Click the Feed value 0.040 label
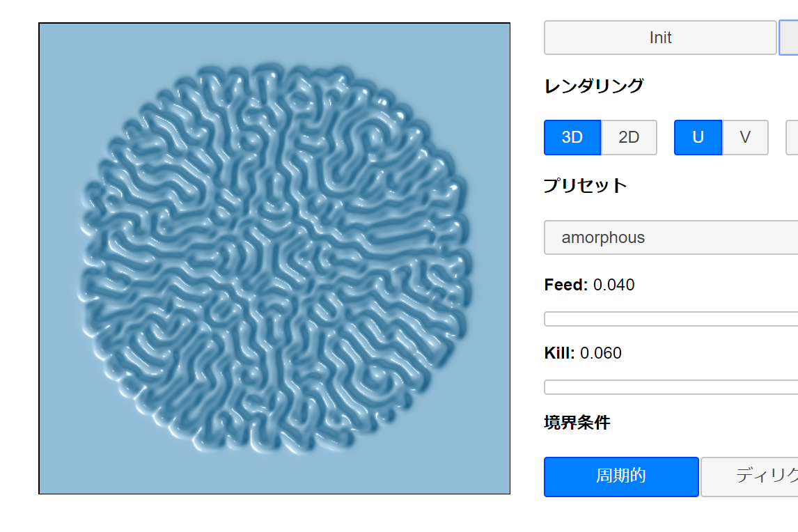The height and width of the screenshot is (532, 798). pyautogui.click(x=613, y=285)
